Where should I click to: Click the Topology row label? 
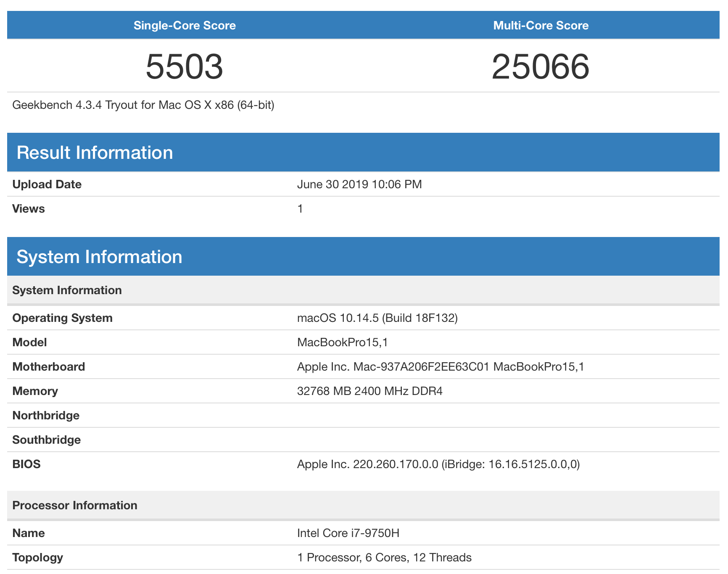tap(38, 558)
